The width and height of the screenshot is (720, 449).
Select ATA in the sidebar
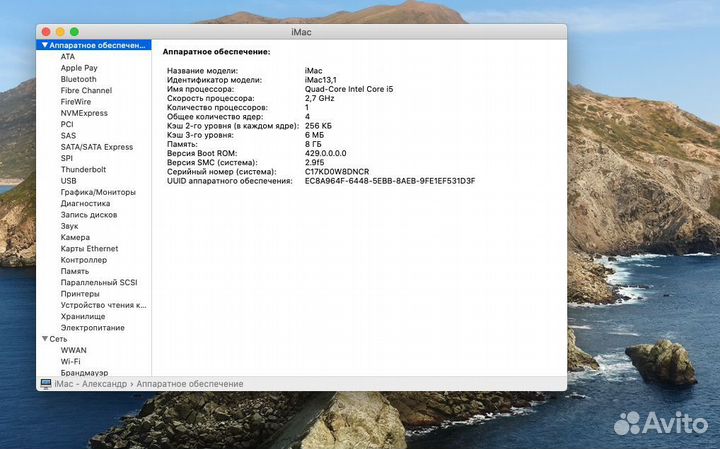point(68,56)
